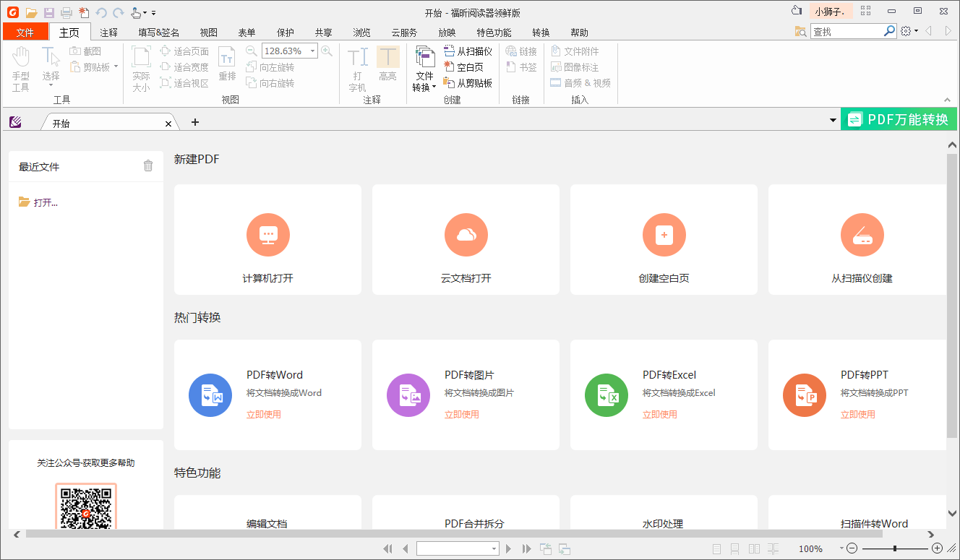This screenshot has width=960, height=560.
Task: Rotate view left with 向左旋转
Action: coord(270,67)
